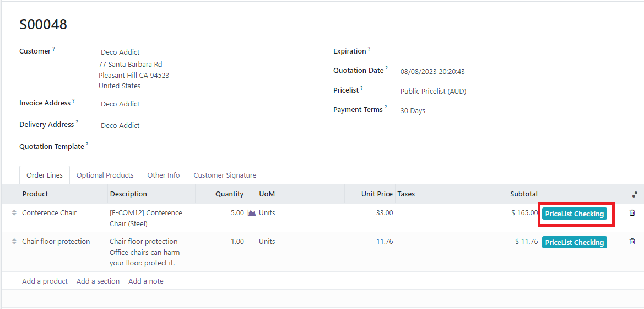The image size is (644, 309).
Task: Add a product to order lines
Action: [x=45, y=281]
